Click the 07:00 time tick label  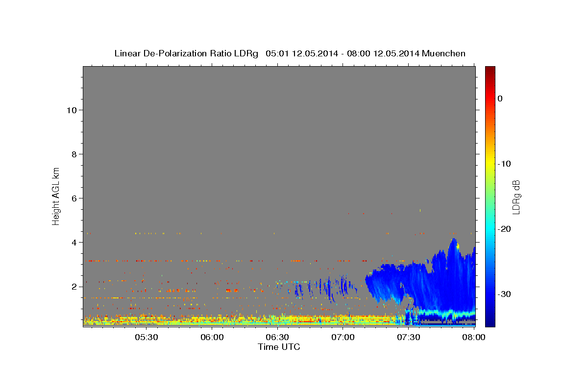point(343,337)
